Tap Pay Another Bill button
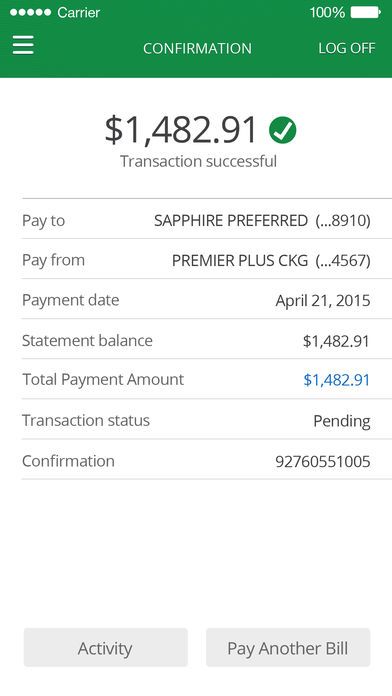Viewport: 392px width, 696px height. (288, 648)
